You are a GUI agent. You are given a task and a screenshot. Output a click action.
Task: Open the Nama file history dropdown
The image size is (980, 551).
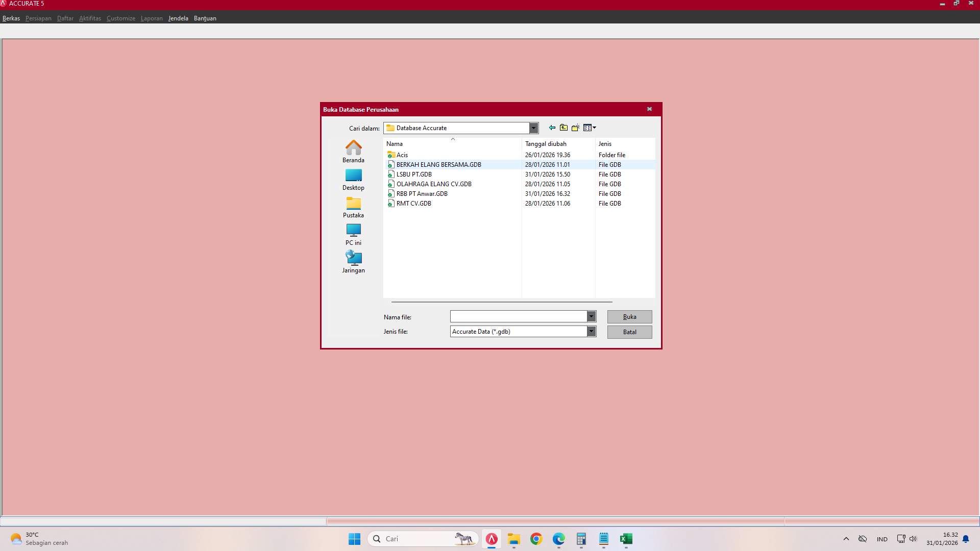click(591, 316)
